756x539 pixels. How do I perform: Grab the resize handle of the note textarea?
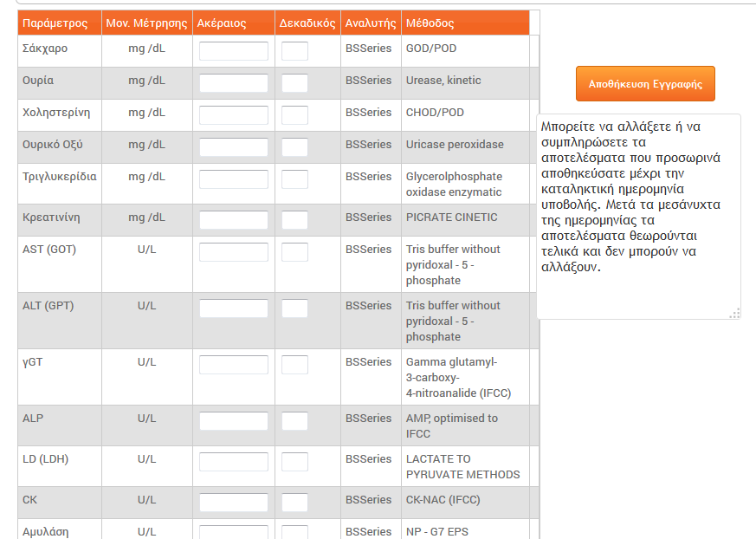[x=734, y=314]
